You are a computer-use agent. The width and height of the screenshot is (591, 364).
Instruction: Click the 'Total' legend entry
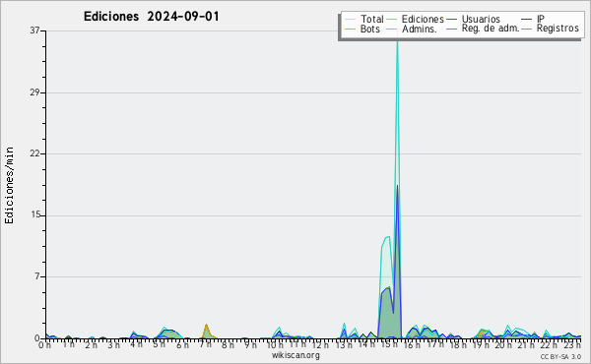[372, 19]
